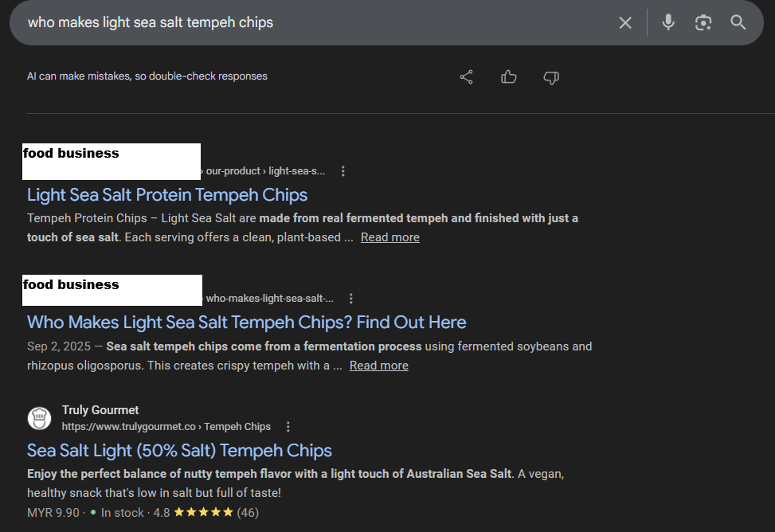Open more options for the second search result
Screen dimensions: 775x532
(x=351, y=299)
